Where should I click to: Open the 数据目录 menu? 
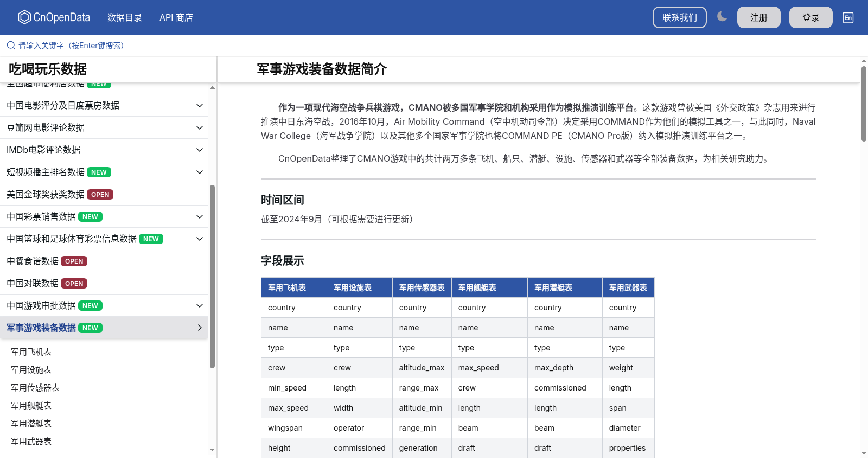[x=125, y=17]
